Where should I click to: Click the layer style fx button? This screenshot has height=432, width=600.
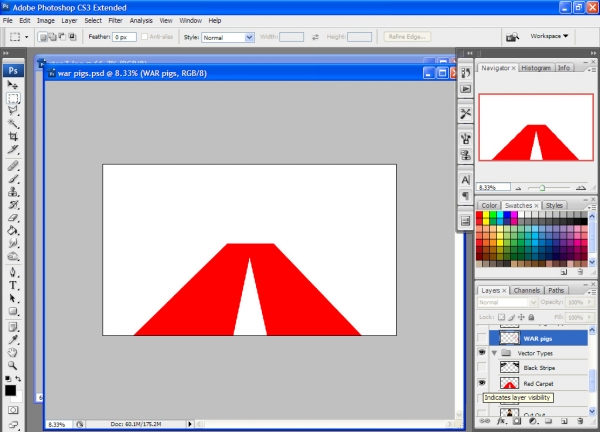pos(501,421)
